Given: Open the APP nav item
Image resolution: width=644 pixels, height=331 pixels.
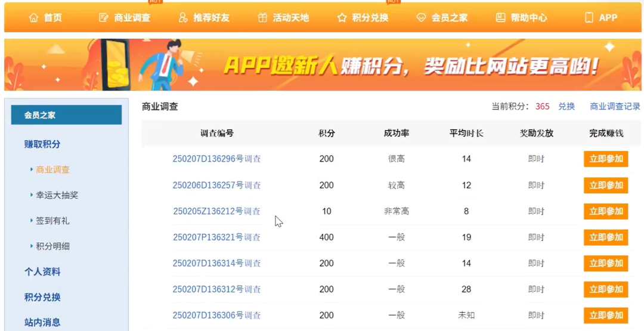Looking at the screenshot, I should [x=608, y=18].
